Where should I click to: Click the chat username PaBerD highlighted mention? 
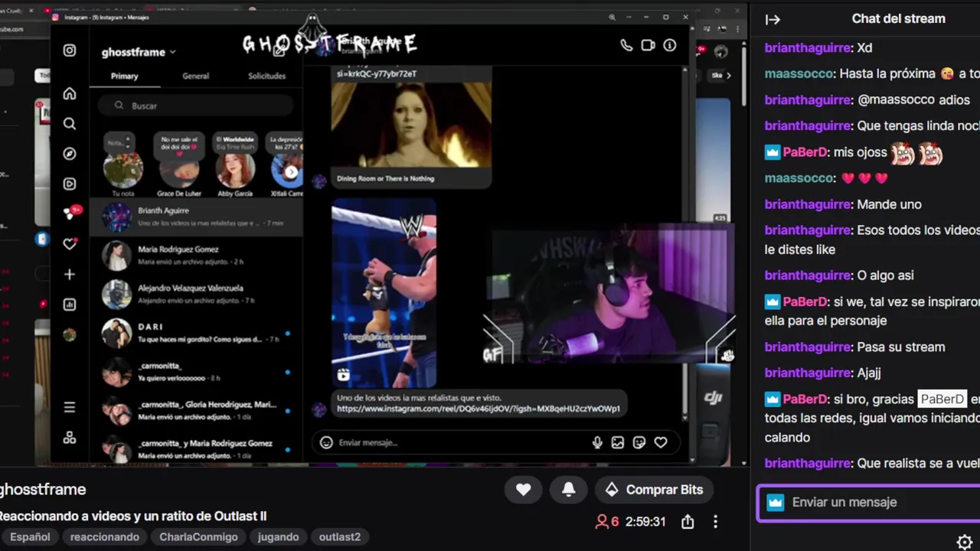942,399
